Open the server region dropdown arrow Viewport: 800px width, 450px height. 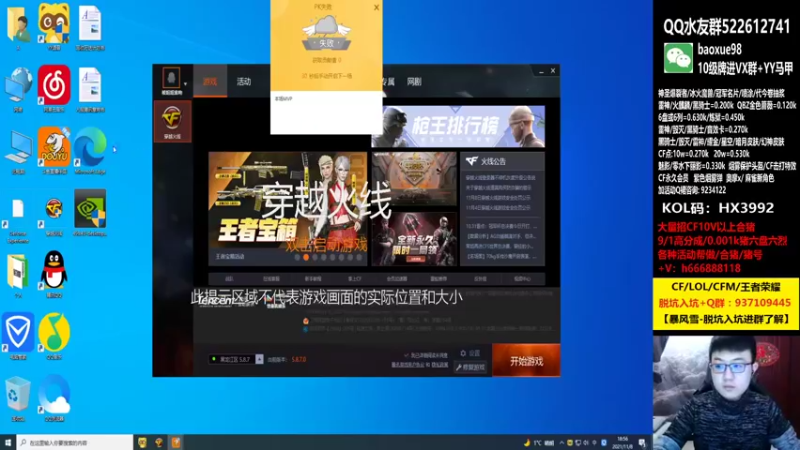point(259,359)
